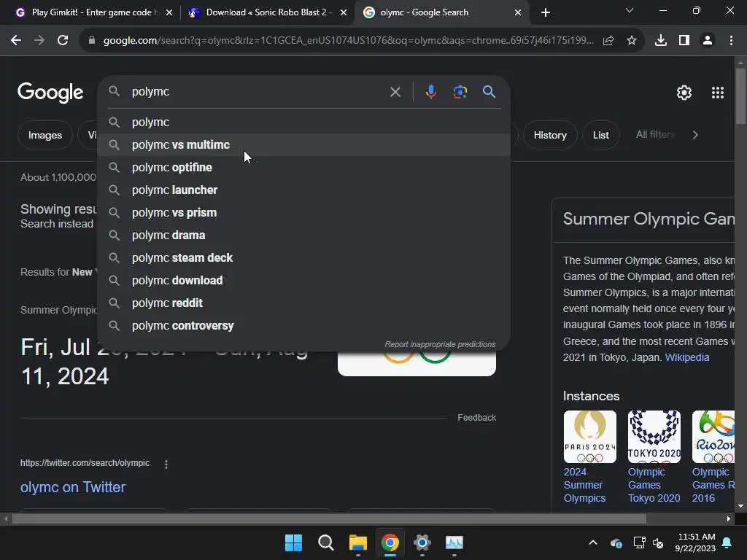Choose suggestion 'polymc controversy'
Image resolution: width=747 pixels, height=560 pixels.
point(303,326)
